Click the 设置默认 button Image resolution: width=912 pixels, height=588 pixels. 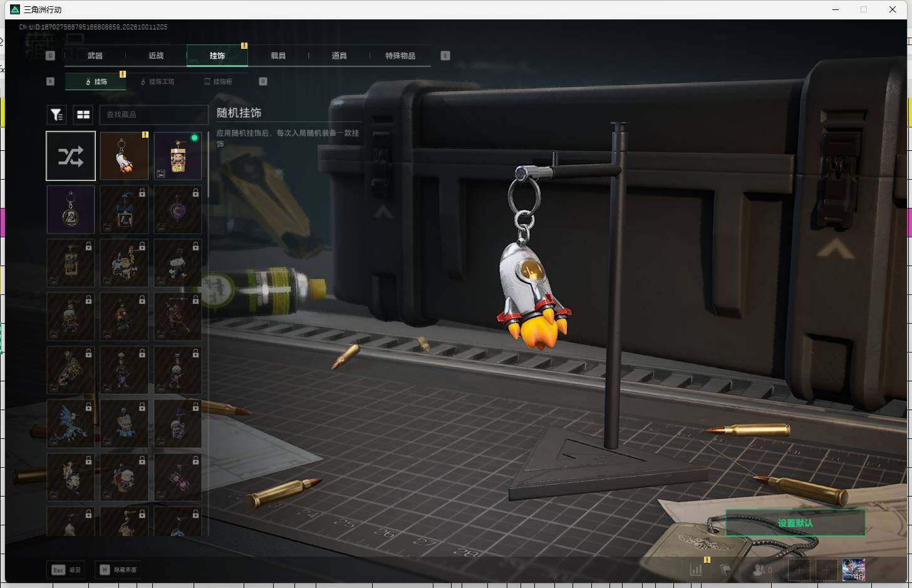tap(795, 523)
